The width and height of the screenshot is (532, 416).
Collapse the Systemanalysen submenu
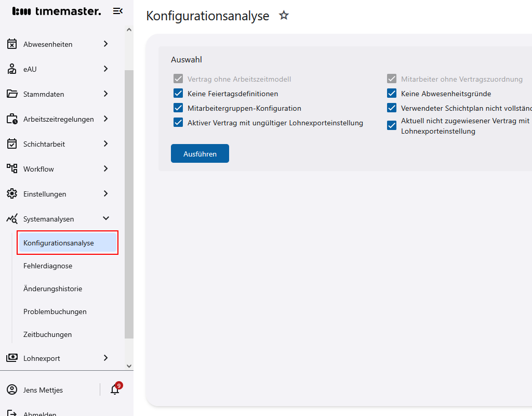click(105, 218)
